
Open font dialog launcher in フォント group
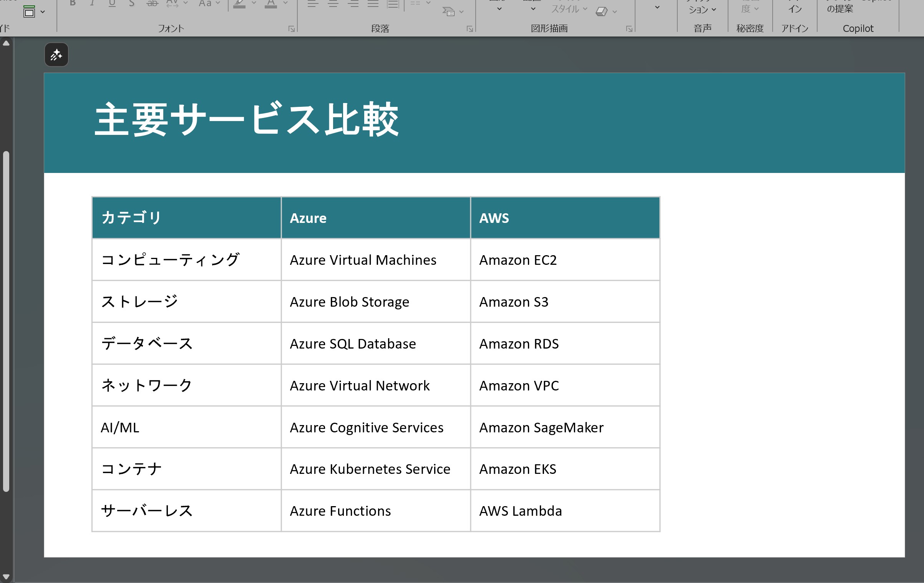pyautogui.click(x=292, y=29)
